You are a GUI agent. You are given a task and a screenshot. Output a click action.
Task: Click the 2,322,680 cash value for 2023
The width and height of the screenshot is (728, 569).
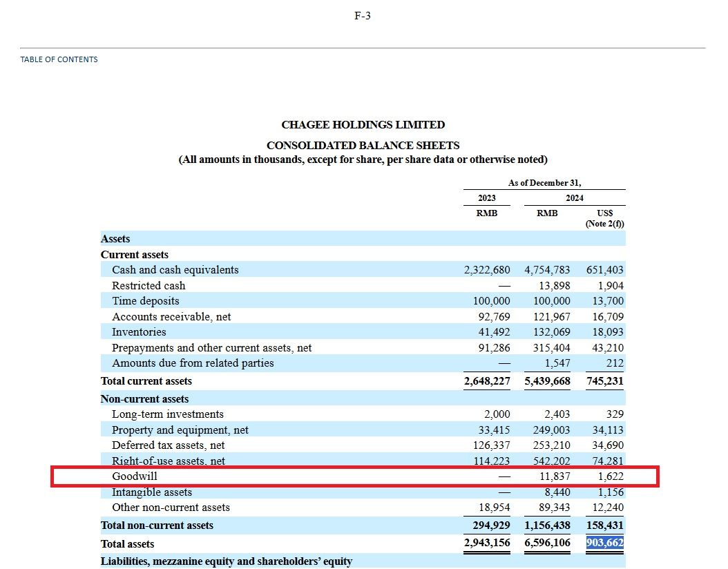(487, 270)
